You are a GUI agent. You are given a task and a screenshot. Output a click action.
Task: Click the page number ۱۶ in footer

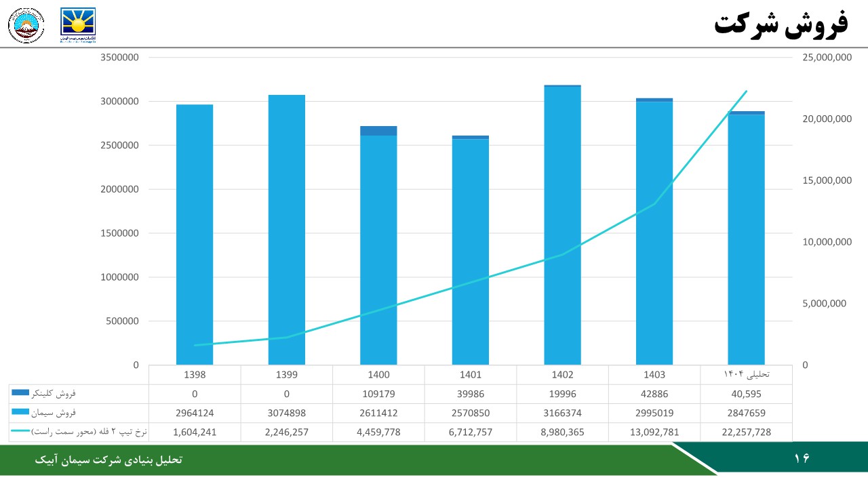802,459
